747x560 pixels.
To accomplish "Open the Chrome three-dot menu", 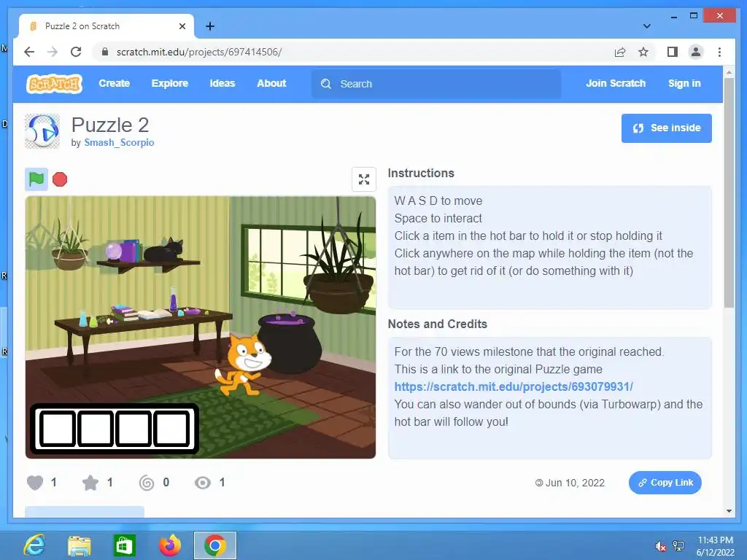I will tap(719, 52).
